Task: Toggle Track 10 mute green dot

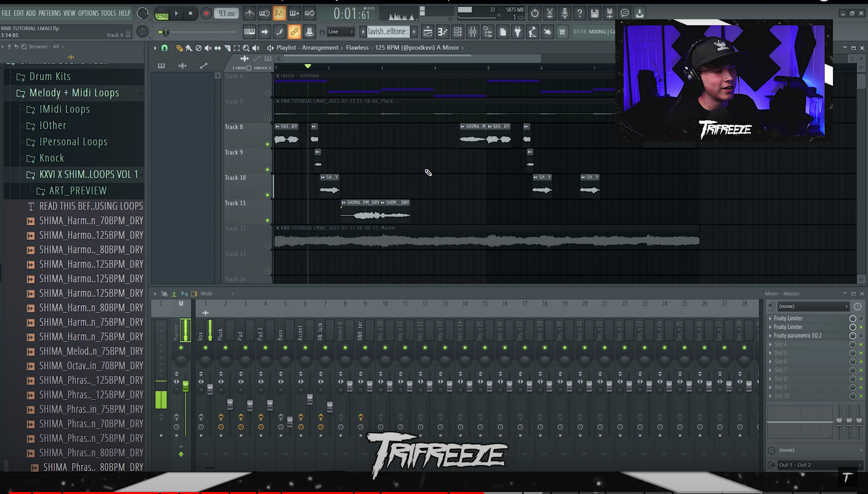Action: coord(267,195)
